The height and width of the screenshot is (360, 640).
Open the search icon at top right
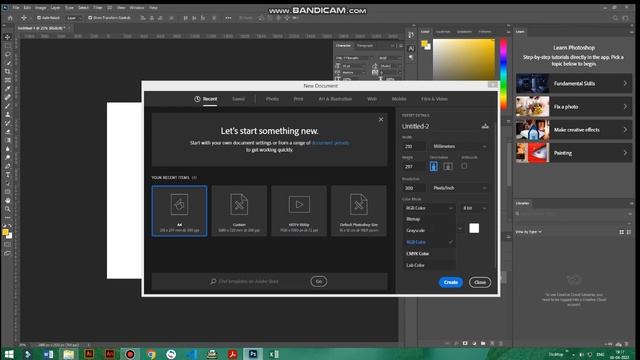[x=615, y=18]
